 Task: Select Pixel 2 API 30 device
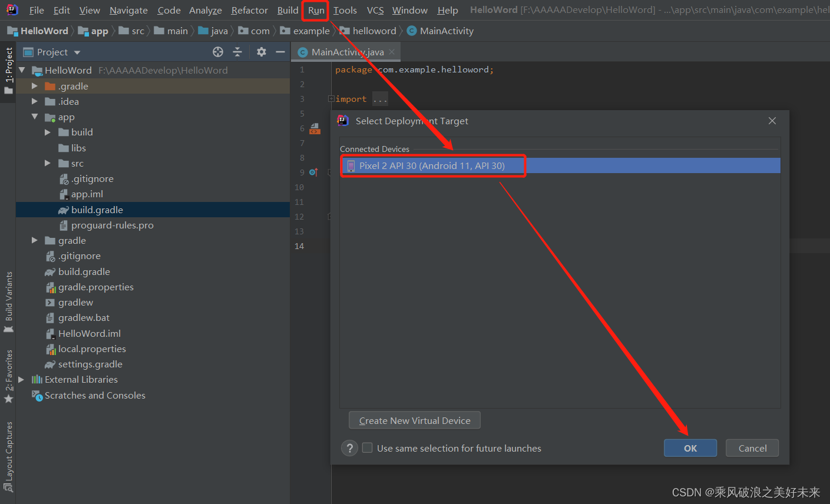point(560,165)
